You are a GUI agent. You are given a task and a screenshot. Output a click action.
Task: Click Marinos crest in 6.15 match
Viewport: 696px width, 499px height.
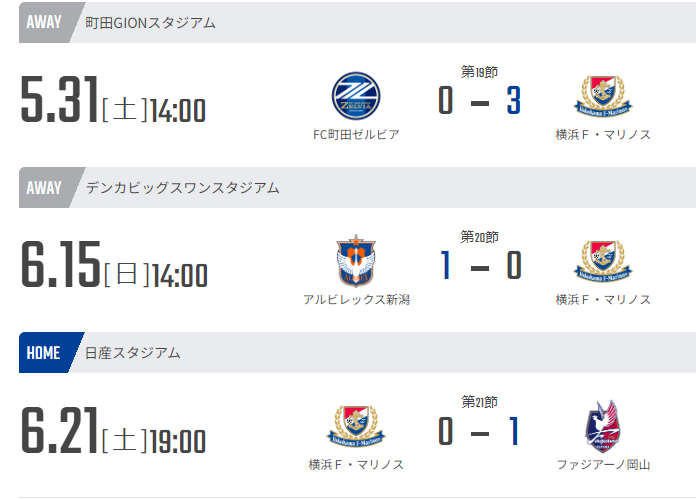(603, 263)
